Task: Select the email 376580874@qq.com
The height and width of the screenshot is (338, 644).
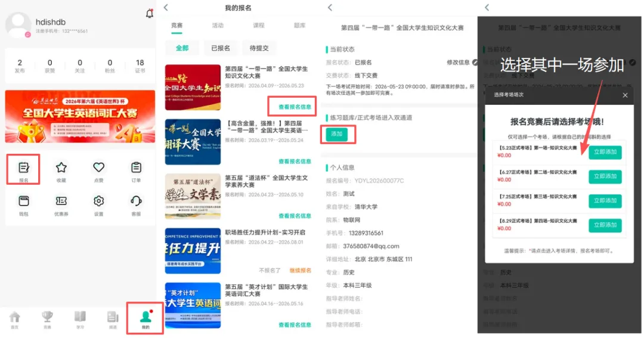Action: pos(371,246)
